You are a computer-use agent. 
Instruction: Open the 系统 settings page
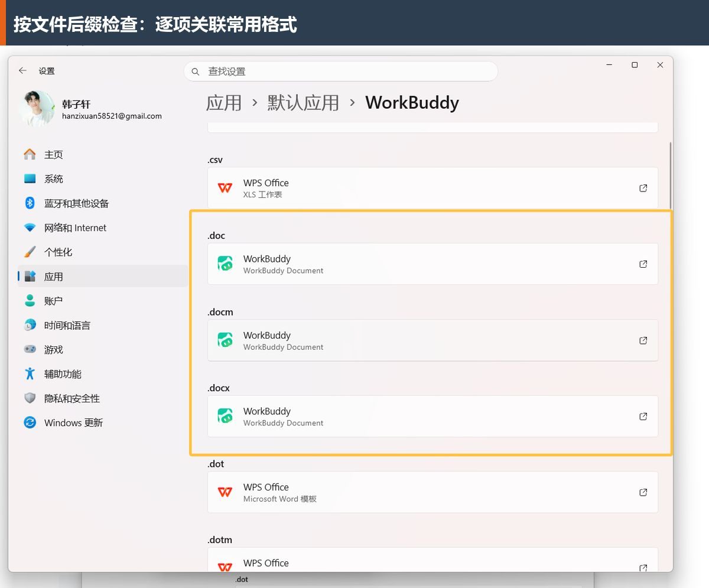(x=103, y=178)
